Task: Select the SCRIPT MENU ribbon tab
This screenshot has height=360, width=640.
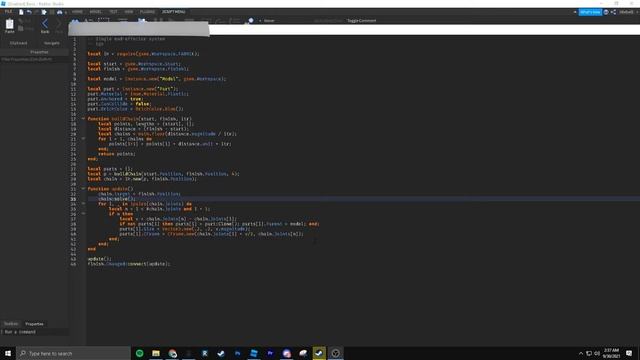Action: [173, 12]
